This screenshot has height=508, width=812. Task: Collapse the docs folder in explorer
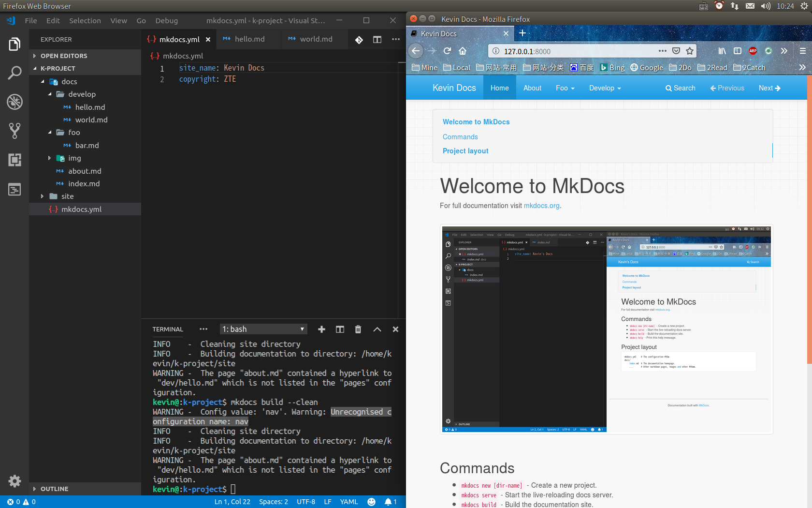click(43, 82)
